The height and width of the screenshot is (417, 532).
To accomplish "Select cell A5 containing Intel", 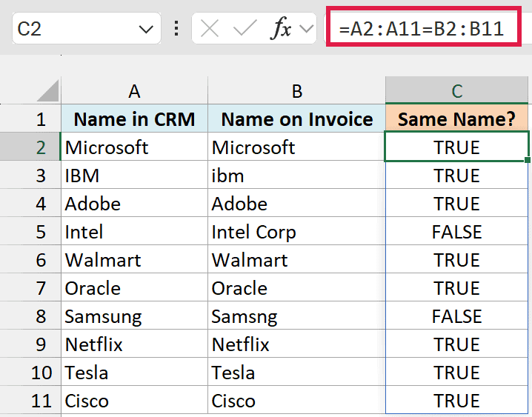I will coord(134,232).
